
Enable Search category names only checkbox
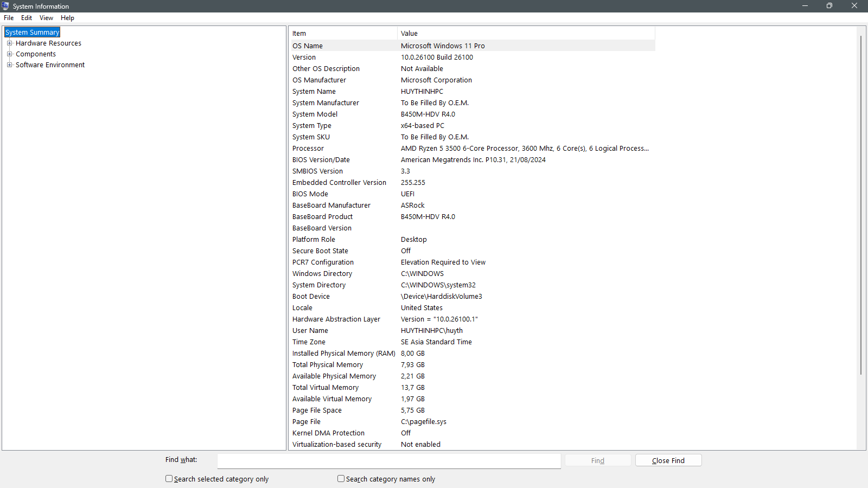[x=341, y=479]
